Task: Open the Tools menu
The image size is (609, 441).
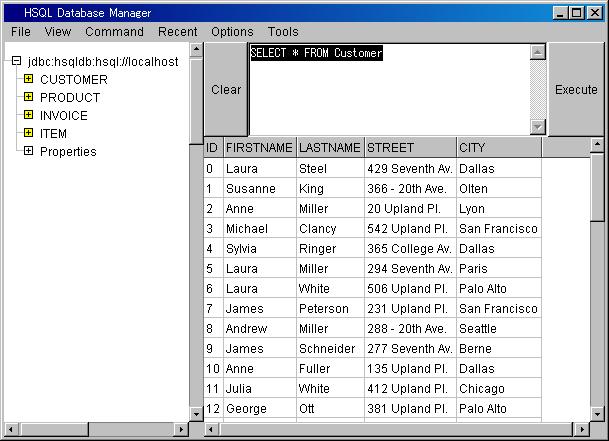Action: coord(283,32)
